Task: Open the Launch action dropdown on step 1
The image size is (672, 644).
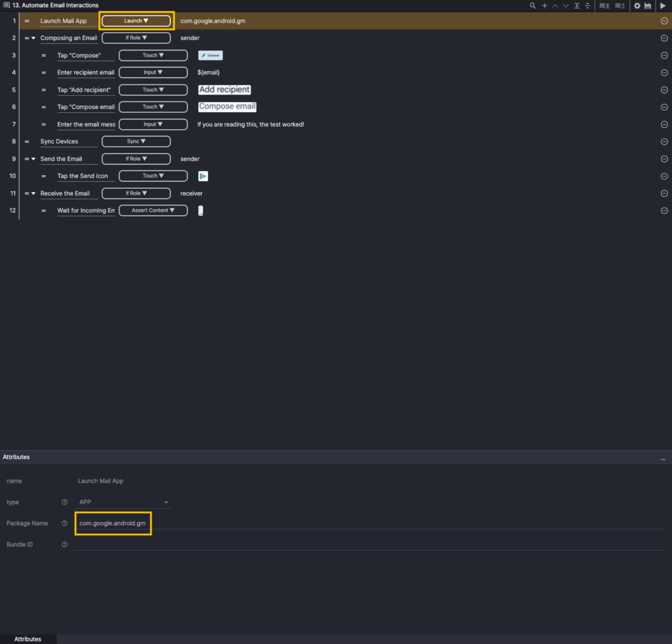Action: tap(136, 21)
